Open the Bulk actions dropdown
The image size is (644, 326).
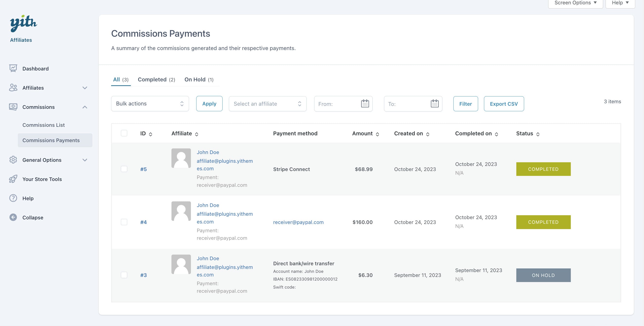coord(150,103)
